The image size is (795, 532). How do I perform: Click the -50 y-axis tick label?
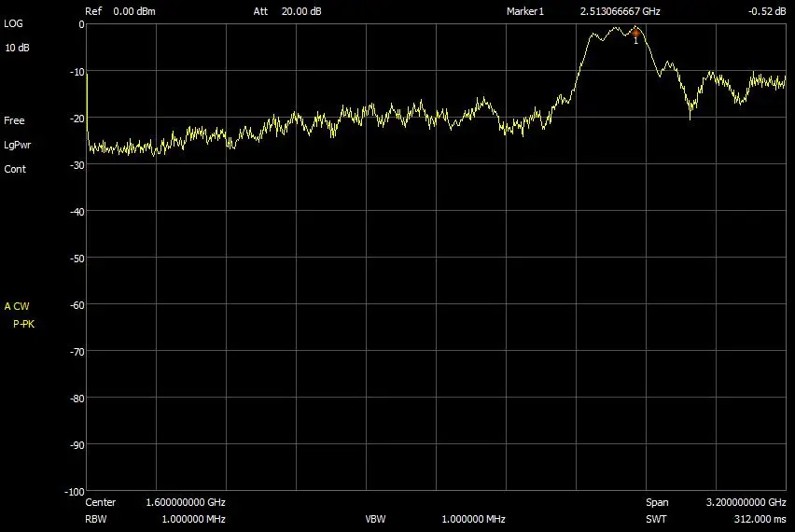pyautogui.click(x=77, y=259)
